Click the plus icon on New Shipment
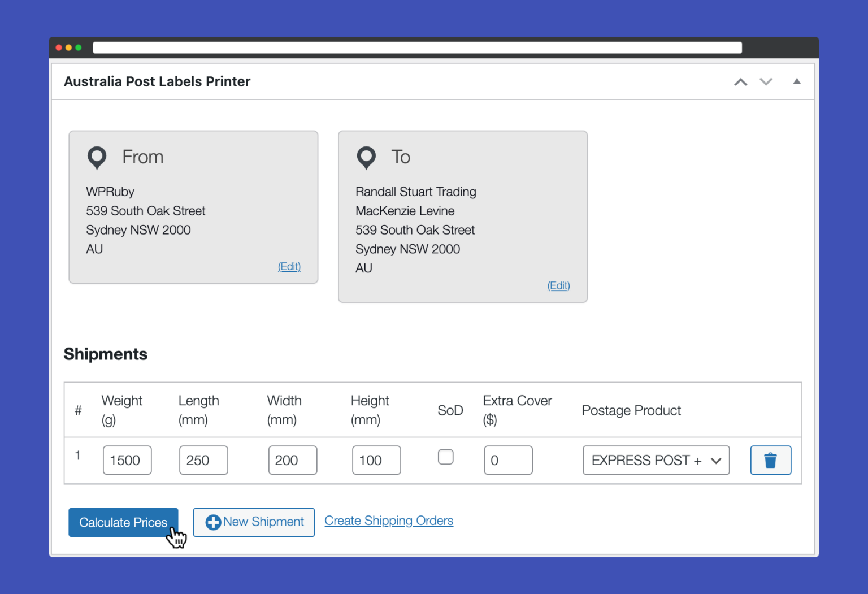 (x=213, y=522)
